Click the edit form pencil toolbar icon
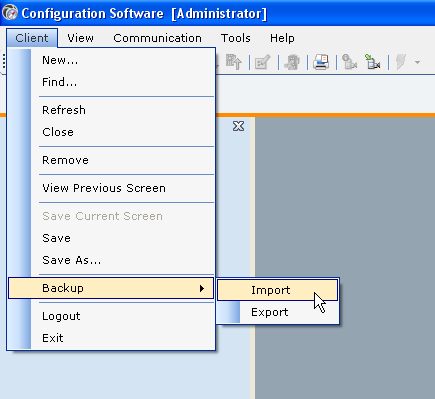This screenshot has width=435, height=399. coord(262,62)
